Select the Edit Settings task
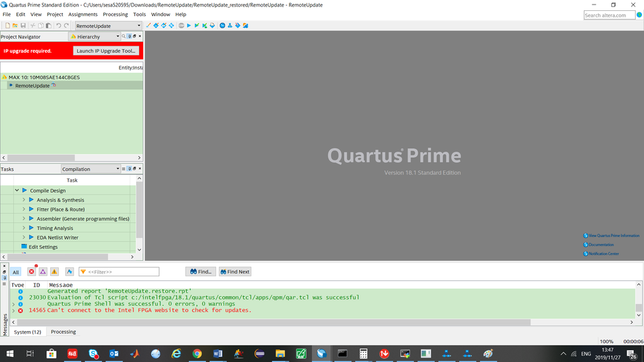The height and width of the screenshot is (362, 644). (43, 247)
